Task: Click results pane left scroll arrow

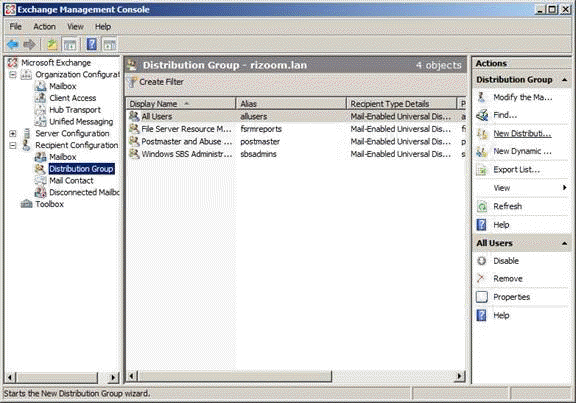Action: (x=132, y=376)
